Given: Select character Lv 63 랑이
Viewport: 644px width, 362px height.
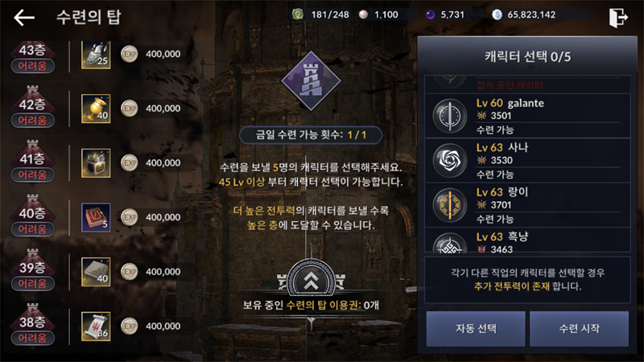Looking at the screenshot, I should coord(527,205).
